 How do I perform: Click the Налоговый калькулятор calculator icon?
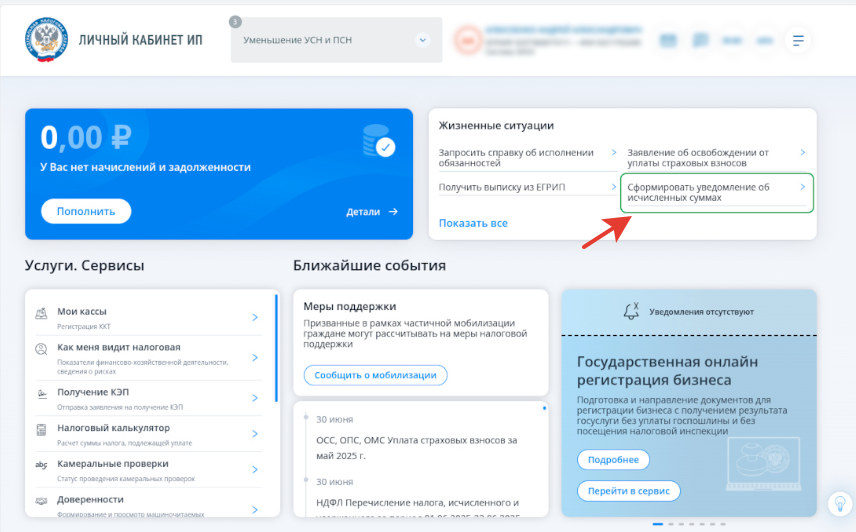pos(41,430)
